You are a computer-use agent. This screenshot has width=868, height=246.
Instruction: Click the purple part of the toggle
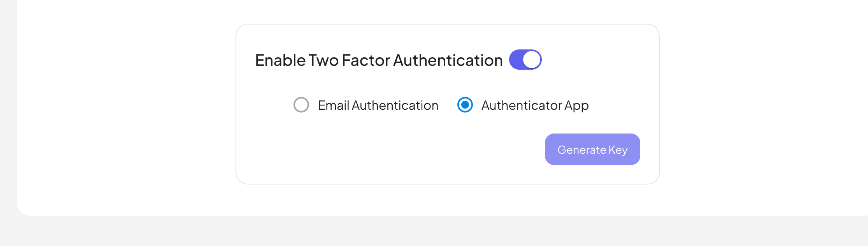pos(517,60)
